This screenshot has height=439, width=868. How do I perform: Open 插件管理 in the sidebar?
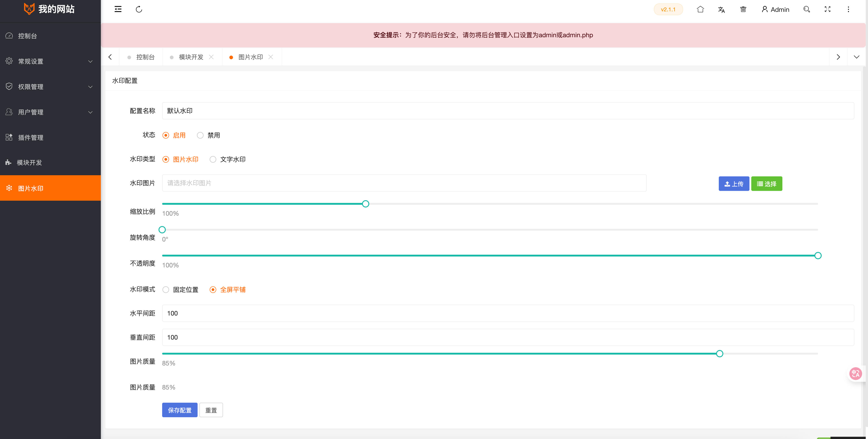point(31,137)
